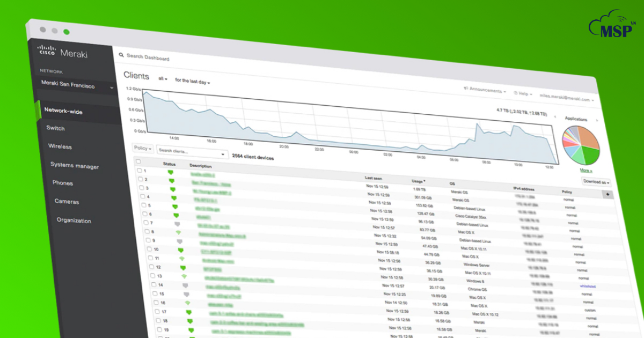Go to next Applications chart arrow
This screenshot has height=338, width=644.
click(597, 121)
